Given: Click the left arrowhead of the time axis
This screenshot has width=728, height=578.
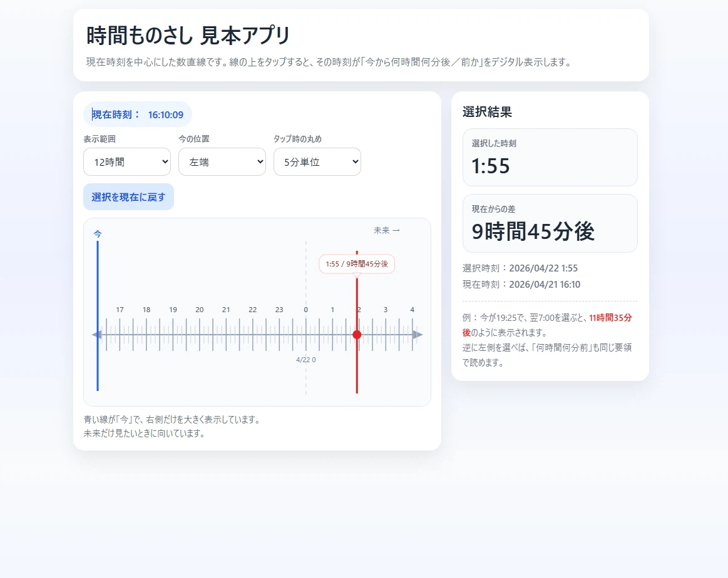Looking at the screenshot, I should click(96, 335).
